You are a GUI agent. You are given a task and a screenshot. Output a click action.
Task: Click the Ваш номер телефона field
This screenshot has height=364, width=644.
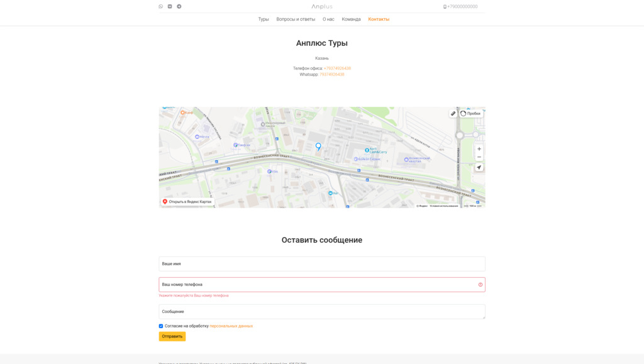click(x=318, y=285)
